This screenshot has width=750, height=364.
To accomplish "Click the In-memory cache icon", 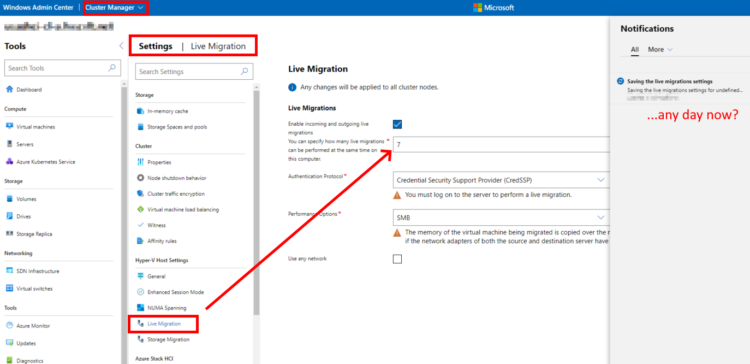I will pyautogui.click(x=140, y=111).
